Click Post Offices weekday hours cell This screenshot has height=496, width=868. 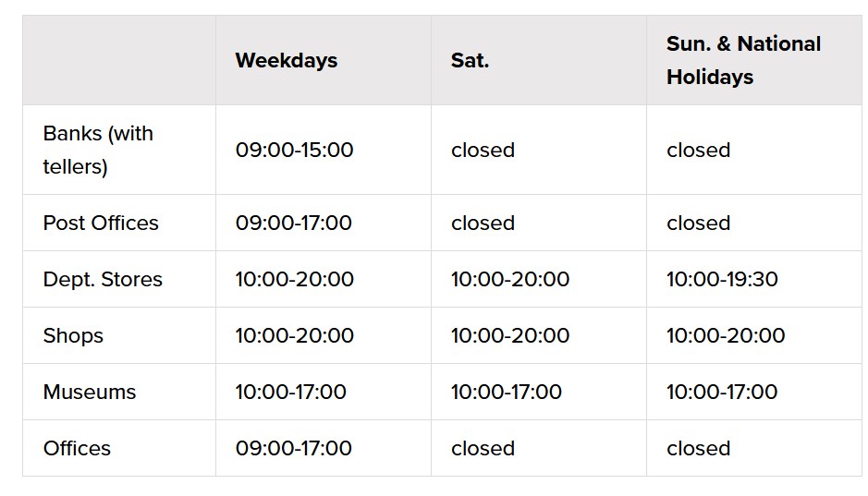click(x=293, y=224)
